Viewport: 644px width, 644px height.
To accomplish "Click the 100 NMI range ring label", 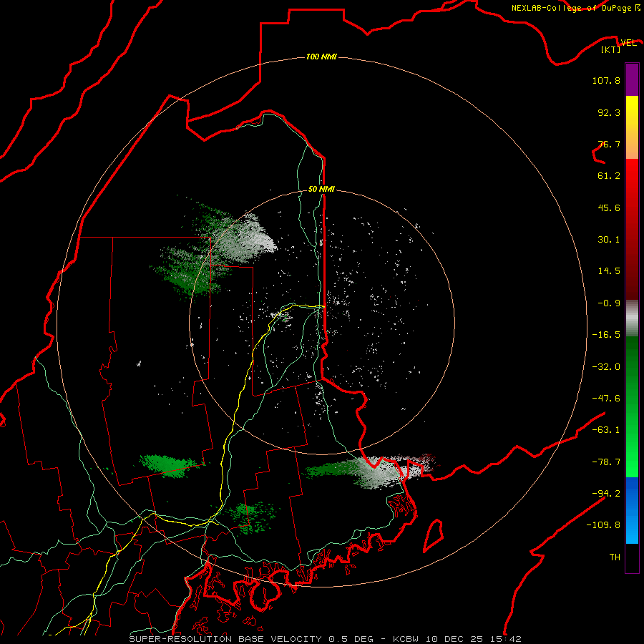I will pos(321,57).
